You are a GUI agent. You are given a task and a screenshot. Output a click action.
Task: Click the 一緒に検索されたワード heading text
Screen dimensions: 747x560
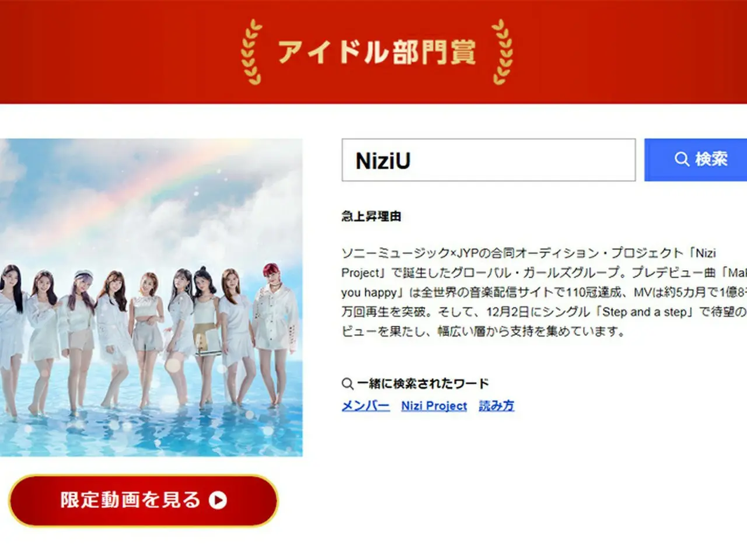coord(423,383)
